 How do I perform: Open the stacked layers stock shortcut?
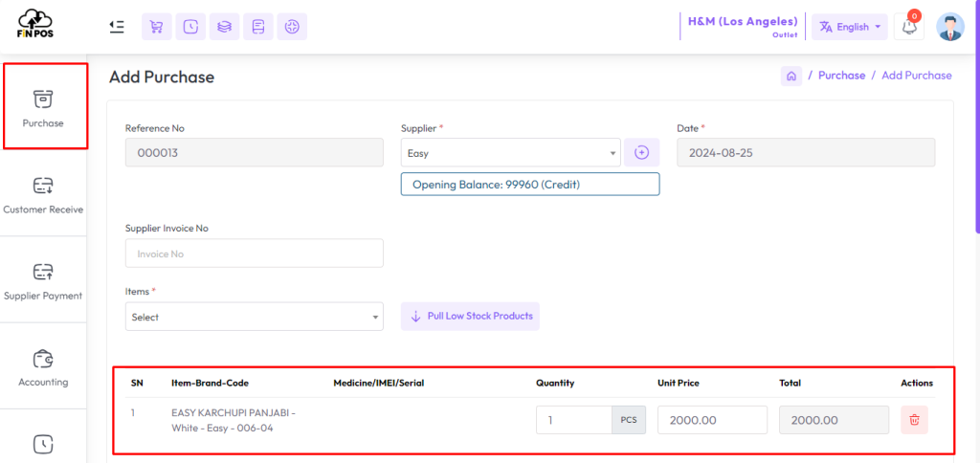224,27
